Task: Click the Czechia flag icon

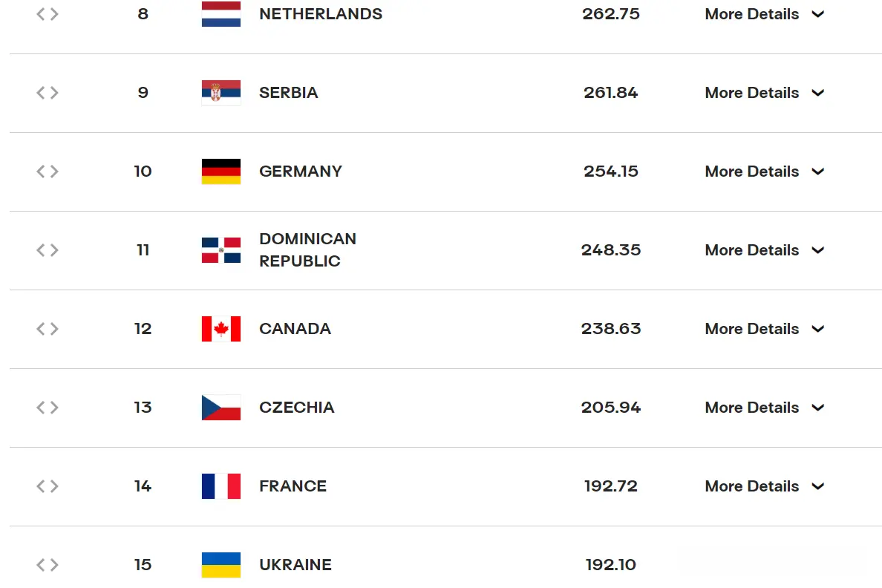Action: 221,408
